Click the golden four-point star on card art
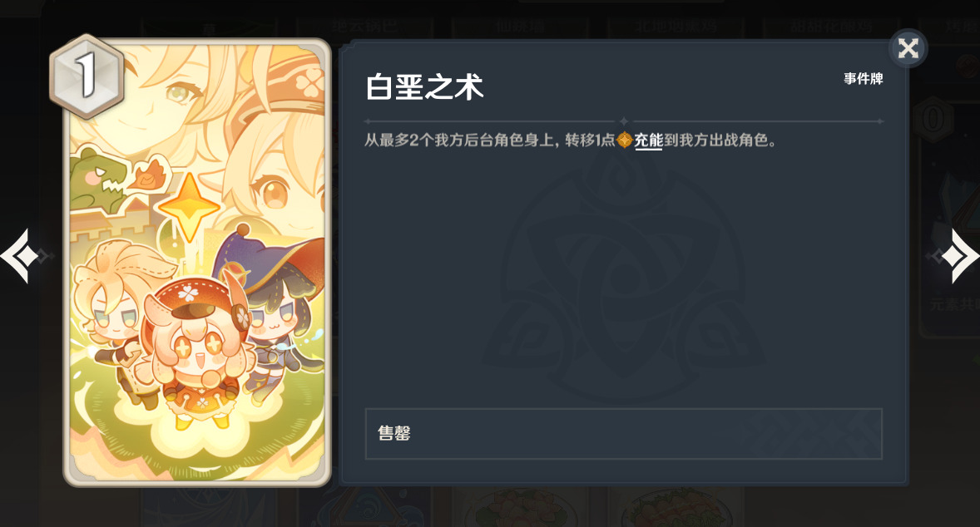Screen dimensions: 980x527 (189, 207)
